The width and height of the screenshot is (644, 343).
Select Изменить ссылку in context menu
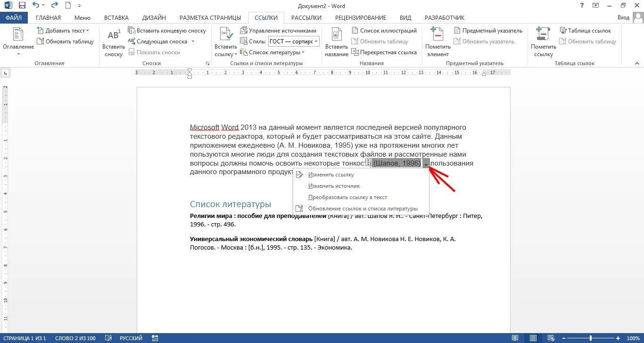[x=361, y=175]
